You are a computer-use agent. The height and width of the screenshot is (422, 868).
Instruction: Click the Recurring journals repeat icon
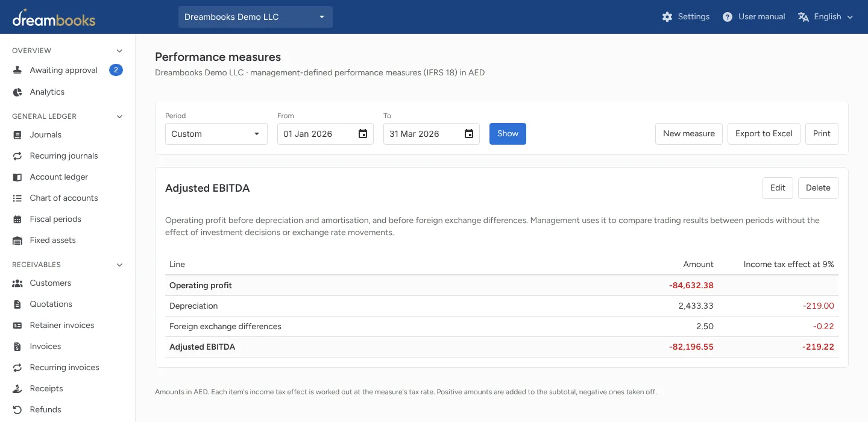(17, 156)
